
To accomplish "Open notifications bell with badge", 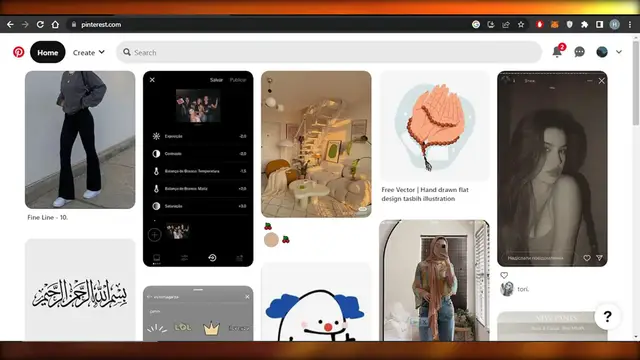I will coord(558,51).
